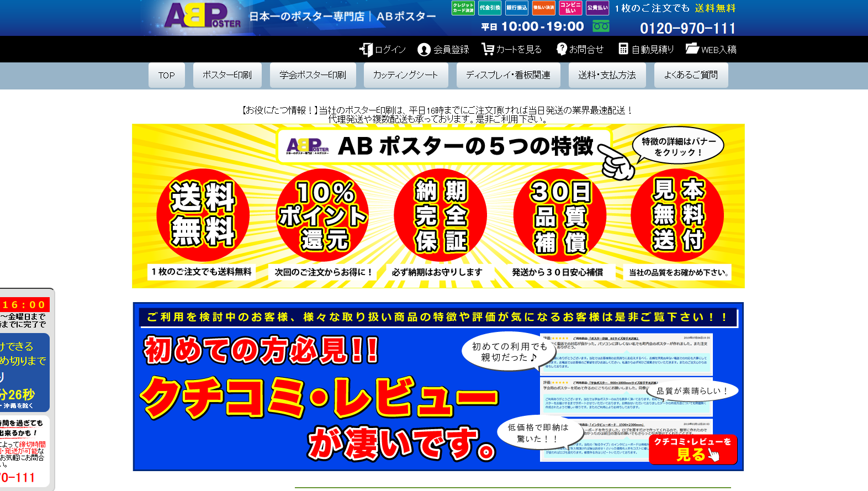Click the クチコミ・レビューを見る red button
868x491 pixels.
pyautogui.click(x=692, y=449)
